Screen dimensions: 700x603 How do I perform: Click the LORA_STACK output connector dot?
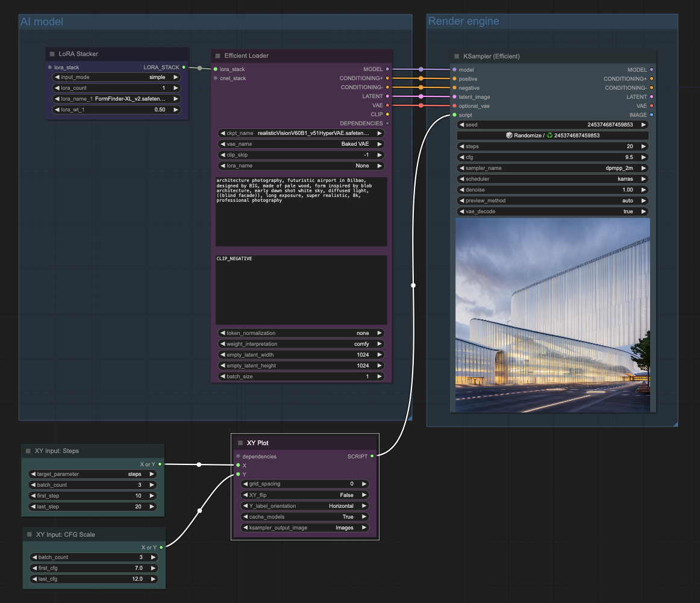point(184,67)
